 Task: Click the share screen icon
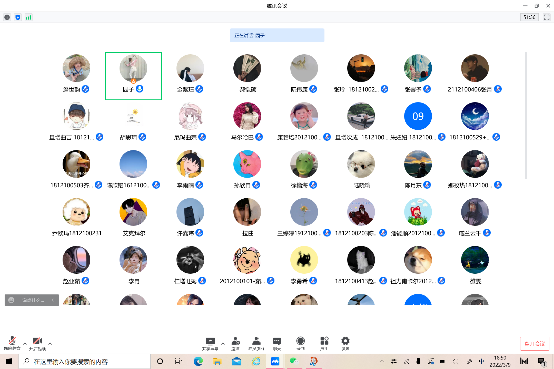click(x=210, y=343)
